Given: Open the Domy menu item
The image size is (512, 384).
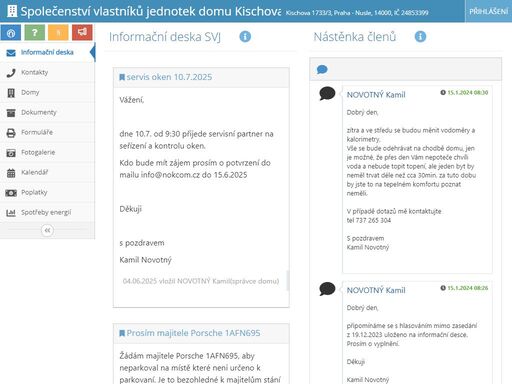Looking at the screenshot, I should coord(47,92).
